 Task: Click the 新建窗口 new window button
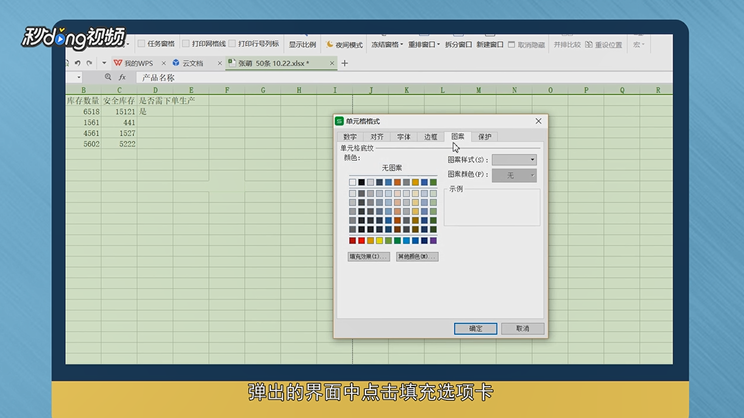[490, 45]
